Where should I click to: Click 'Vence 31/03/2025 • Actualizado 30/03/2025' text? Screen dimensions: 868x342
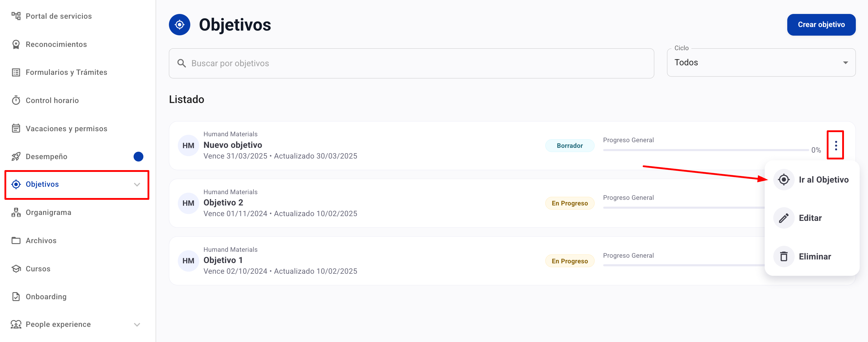click(280, 156)
